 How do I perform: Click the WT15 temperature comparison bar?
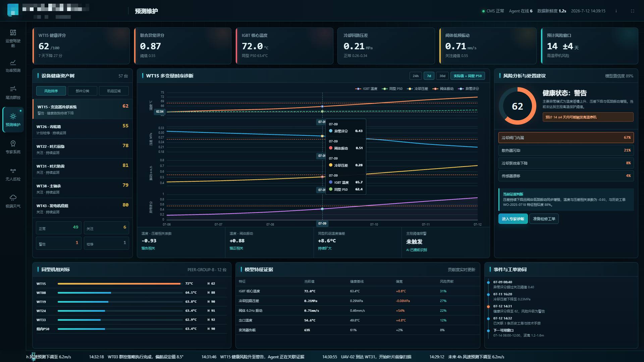click(x=119, y=284)
